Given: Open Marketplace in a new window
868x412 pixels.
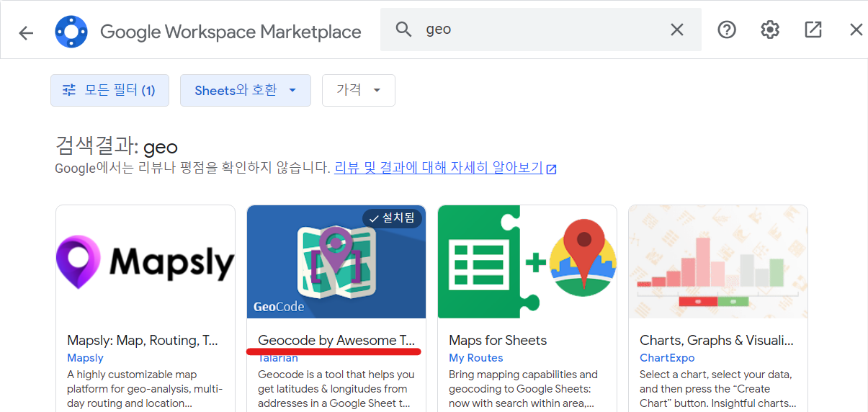Looking at the screenshot, I should (x=813, y=30).
